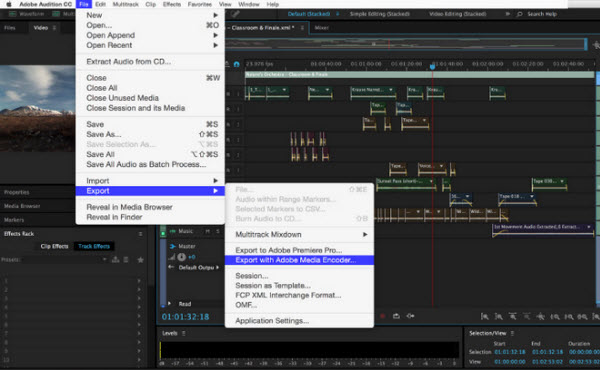Expand the Multitrack Mixdown submenu
600x370 pixels.
pos(299,235)
